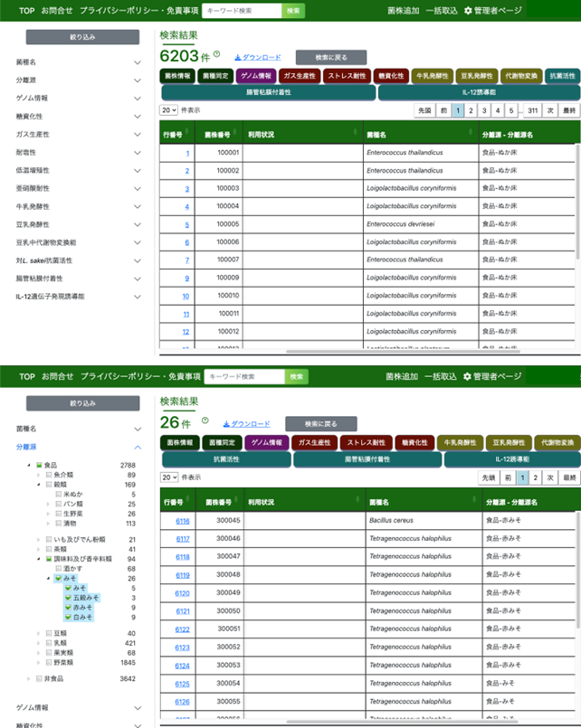581x728 pixels.
Task: Tick the 乳類 checkbox
Action: tap(49, 644)
